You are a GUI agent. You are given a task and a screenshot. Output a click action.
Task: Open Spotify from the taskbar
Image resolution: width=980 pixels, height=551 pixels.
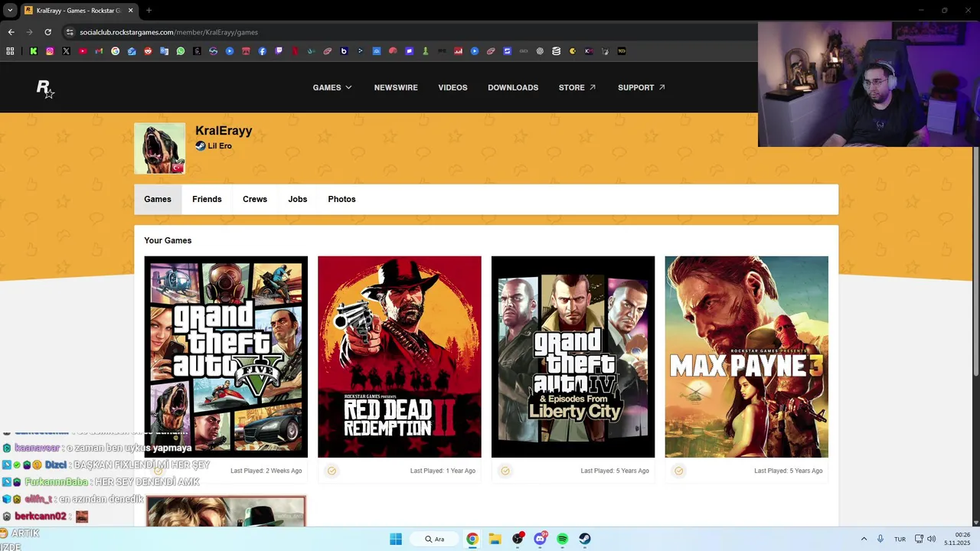click(x=563, y=539)
